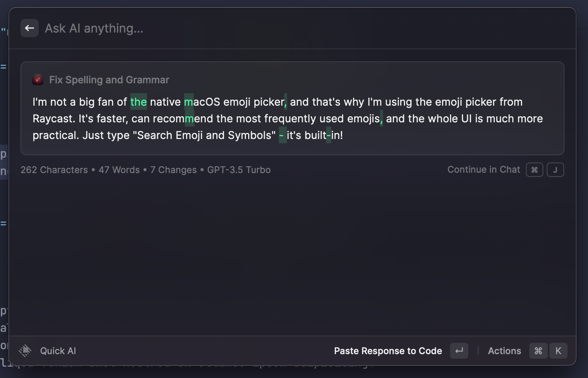Click the GPT-3.5 Turbo model label
Viewport: 588px width, 378px height.
(239, 170)
